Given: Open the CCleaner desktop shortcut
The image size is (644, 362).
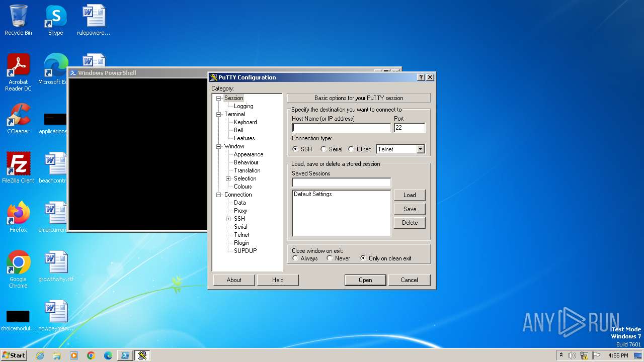Looking at the screenshot, I should 18,119.
